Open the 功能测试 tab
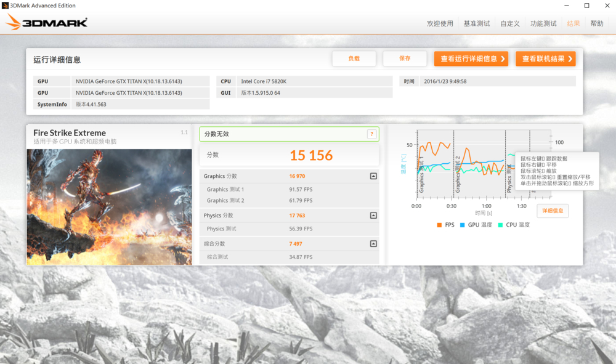This screenshot has width=616, height=364. pyautogui.click(x=543, y=23)
